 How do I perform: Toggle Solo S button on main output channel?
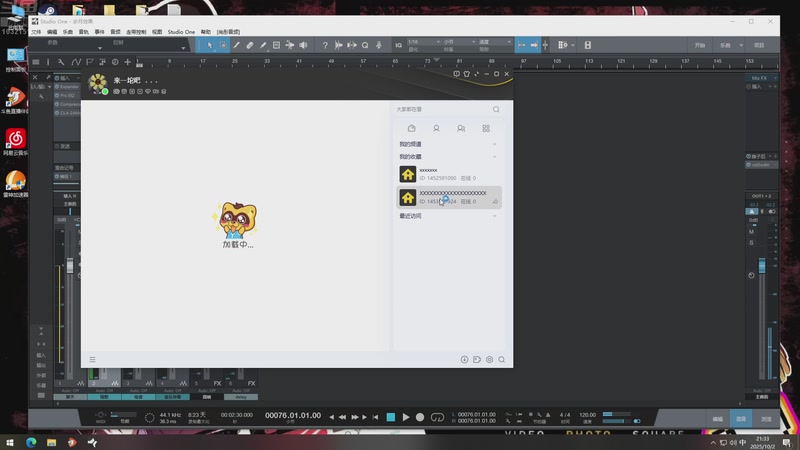(x=752, y=243)
